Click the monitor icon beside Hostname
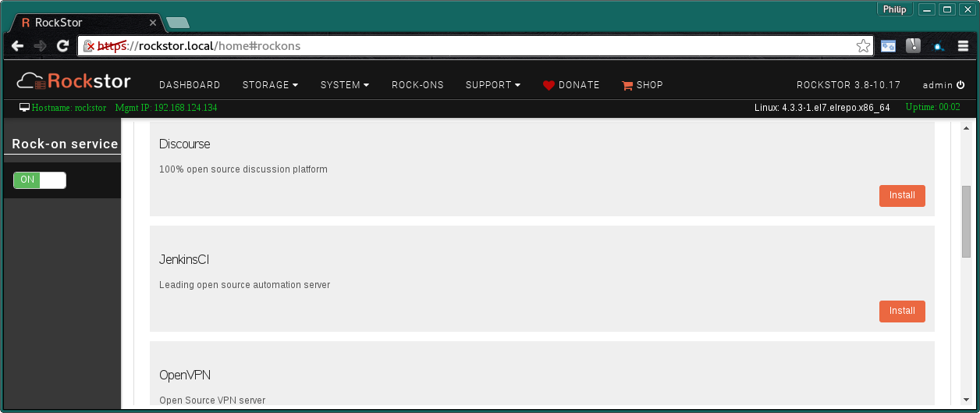The image size is (980, 413). click(24, 108)
